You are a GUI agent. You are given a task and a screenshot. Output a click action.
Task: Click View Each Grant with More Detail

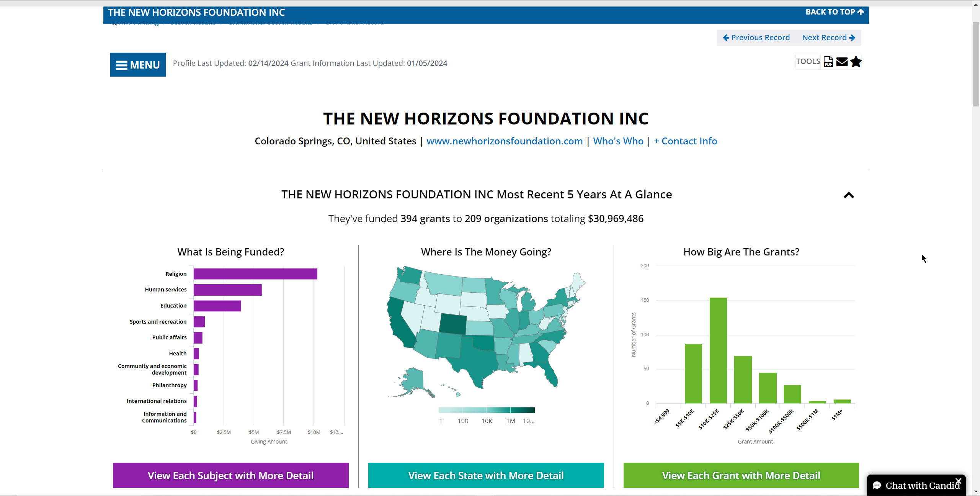click(x=741, y=475)
